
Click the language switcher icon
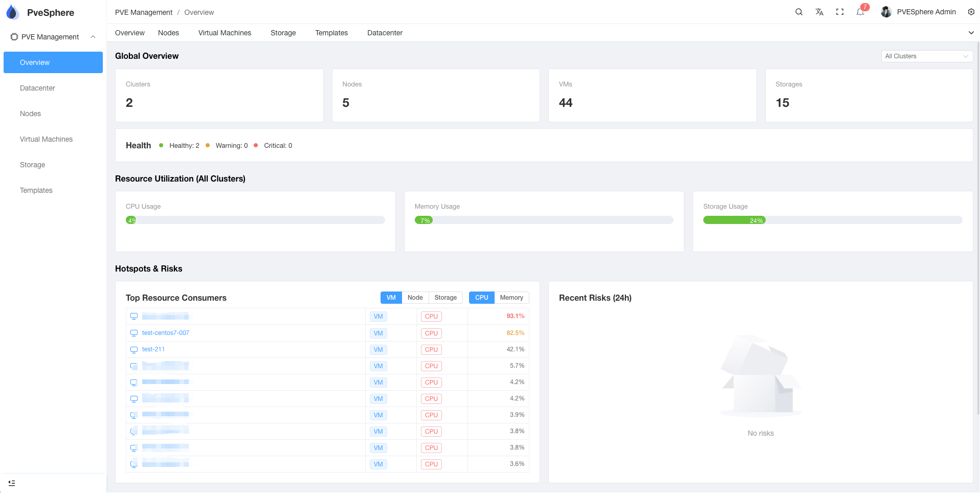pyautogui.click(x=819, y=11)
